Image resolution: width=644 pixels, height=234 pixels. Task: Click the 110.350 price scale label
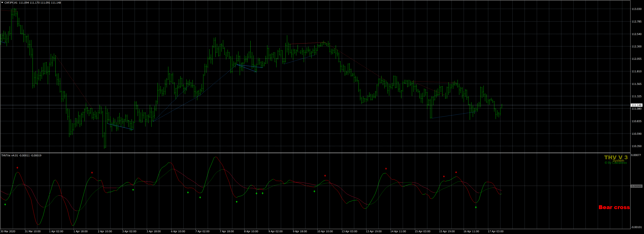coord(636,146)
